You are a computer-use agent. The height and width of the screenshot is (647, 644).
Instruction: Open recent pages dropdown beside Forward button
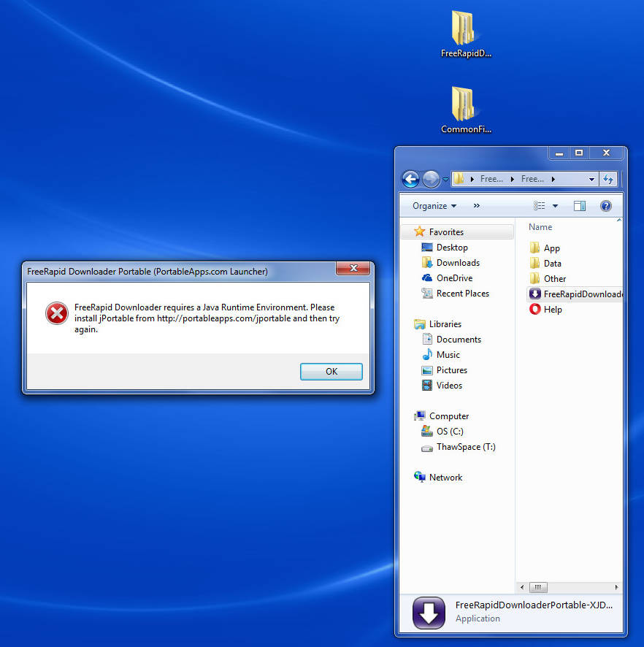click(445, 179)
